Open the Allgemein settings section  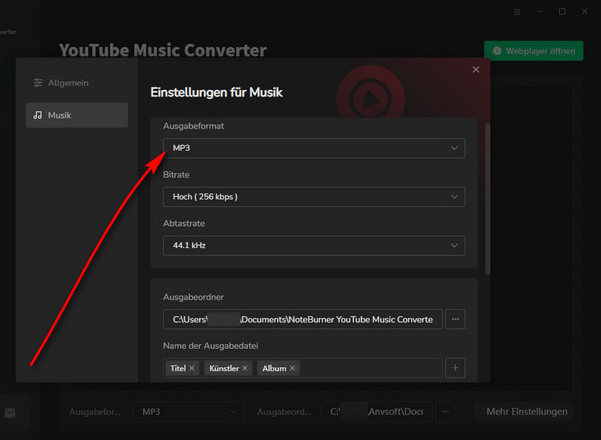pyautogui.click(x=77, y=83)
